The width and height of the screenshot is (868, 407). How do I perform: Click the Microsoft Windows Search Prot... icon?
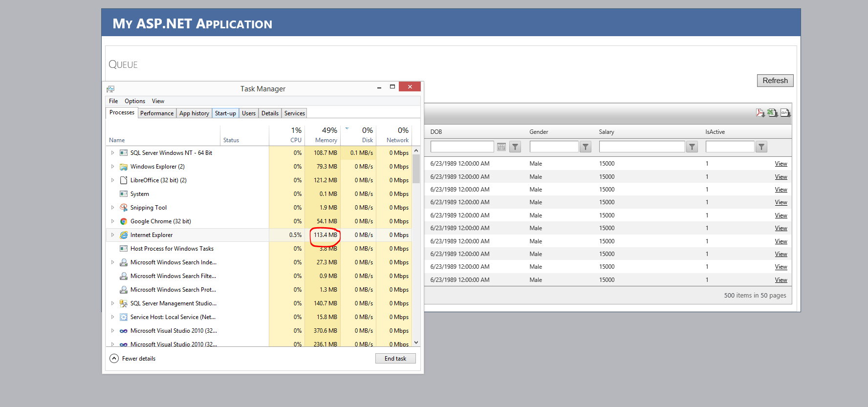click(124, 290)
